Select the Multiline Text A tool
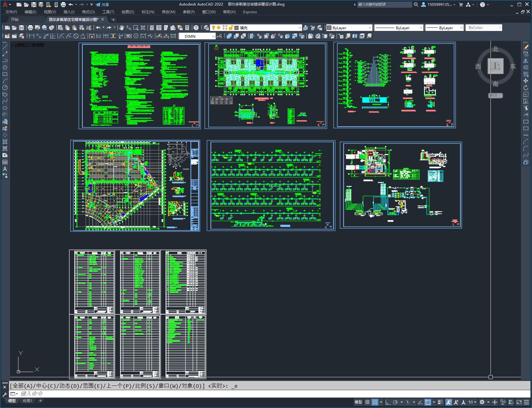532x408 pixels. 5,169
